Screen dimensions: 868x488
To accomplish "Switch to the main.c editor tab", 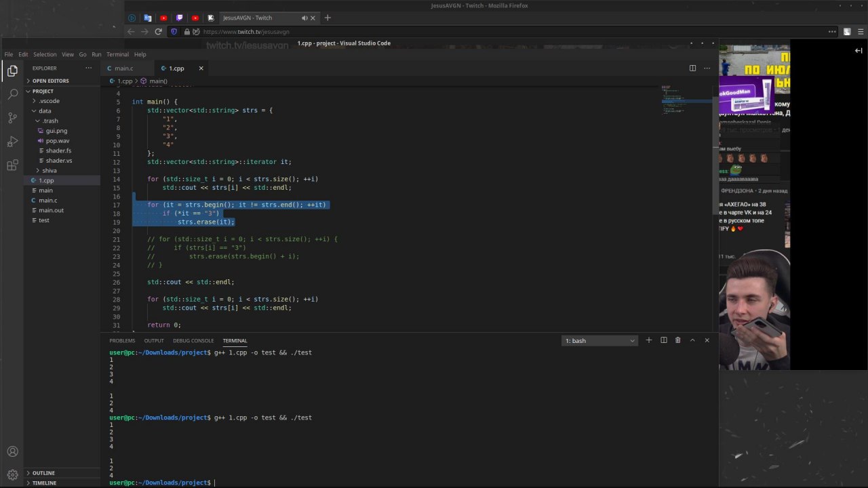I will click(123, 68).
